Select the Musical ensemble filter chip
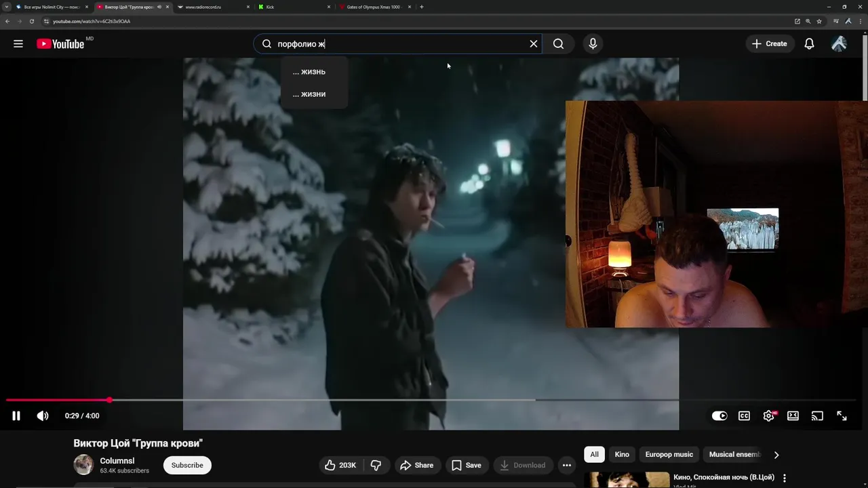868x488 pixels. click(734, 455)
